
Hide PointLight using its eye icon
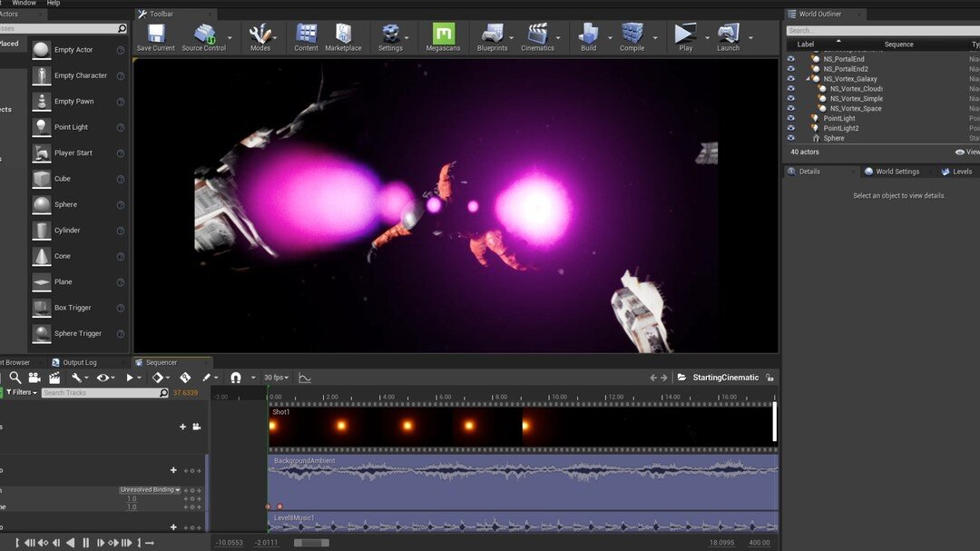click(791, 118)
